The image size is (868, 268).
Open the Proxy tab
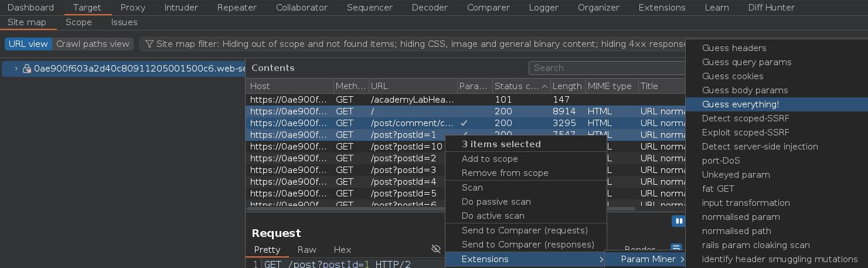(x=132, y=8)
